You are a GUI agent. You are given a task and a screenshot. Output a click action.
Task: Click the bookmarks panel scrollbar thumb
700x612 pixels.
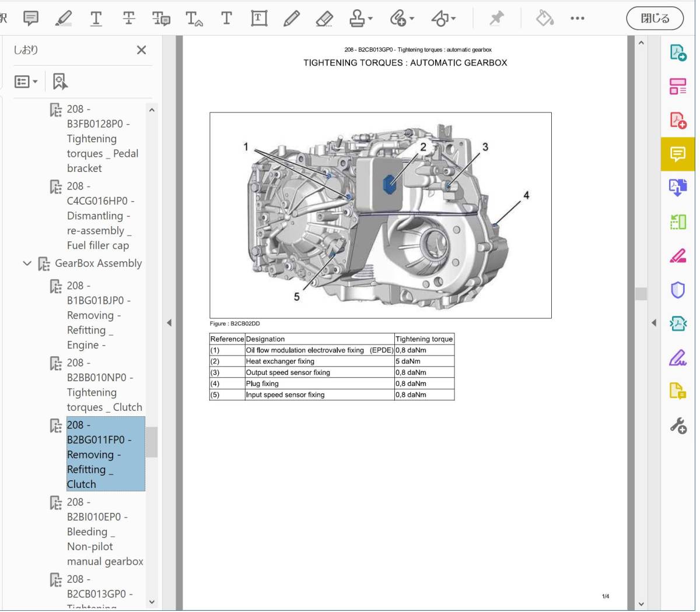click(x=152, y=442)
